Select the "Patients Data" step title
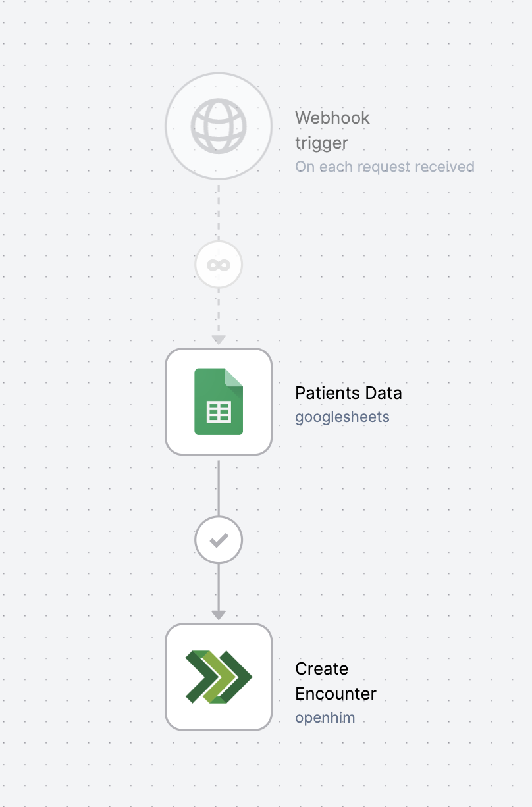This screenshot has width=532, height=807. point(348,393)
